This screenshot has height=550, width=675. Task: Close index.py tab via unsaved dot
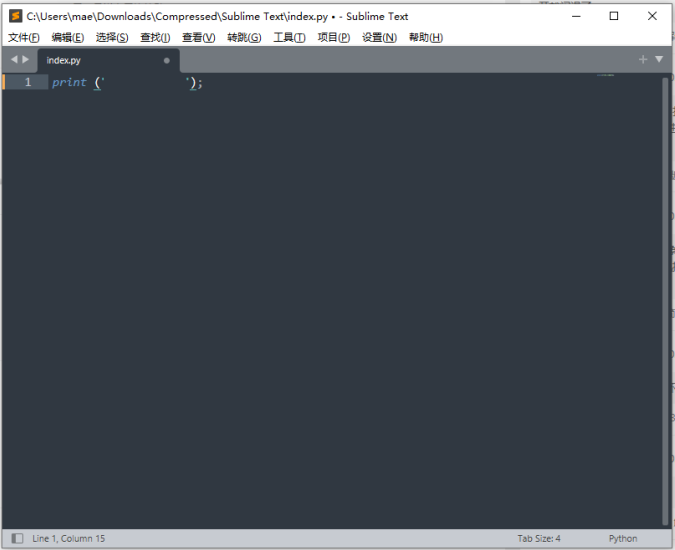point(167,61)
